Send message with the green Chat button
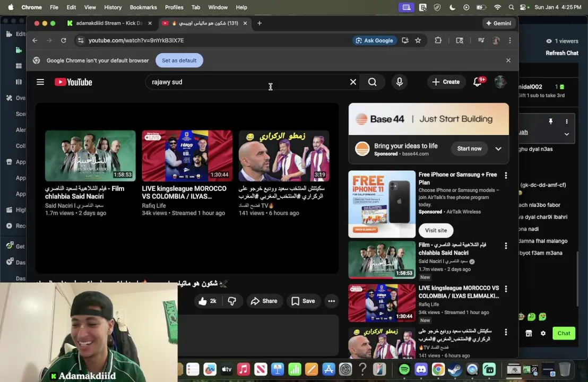This screenshot has width=588, height=382. coord(564,333)
